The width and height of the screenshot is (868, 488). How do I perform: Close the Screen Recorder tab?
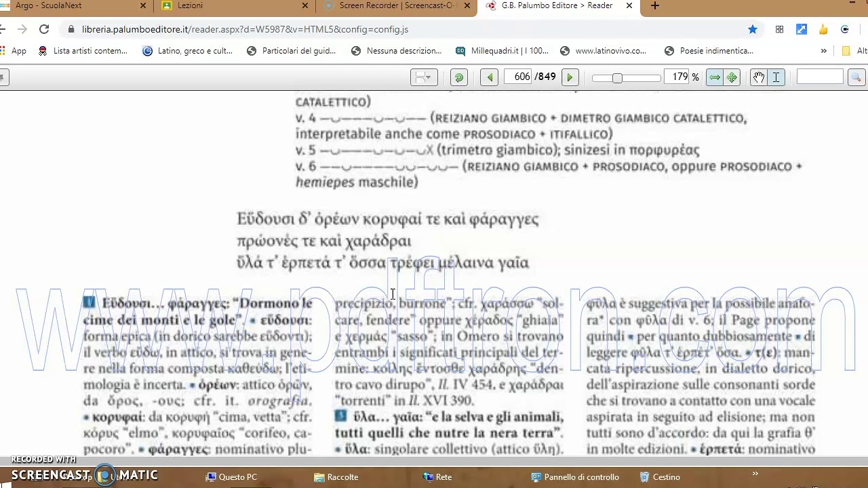click(467, 5)
